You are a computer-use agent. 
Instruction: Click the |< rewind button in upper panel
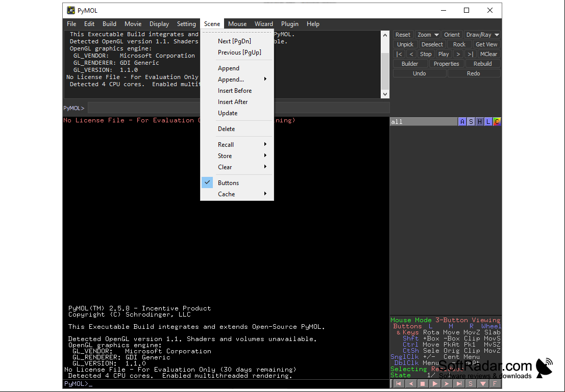pyautogui.click(x=399, y=54)
